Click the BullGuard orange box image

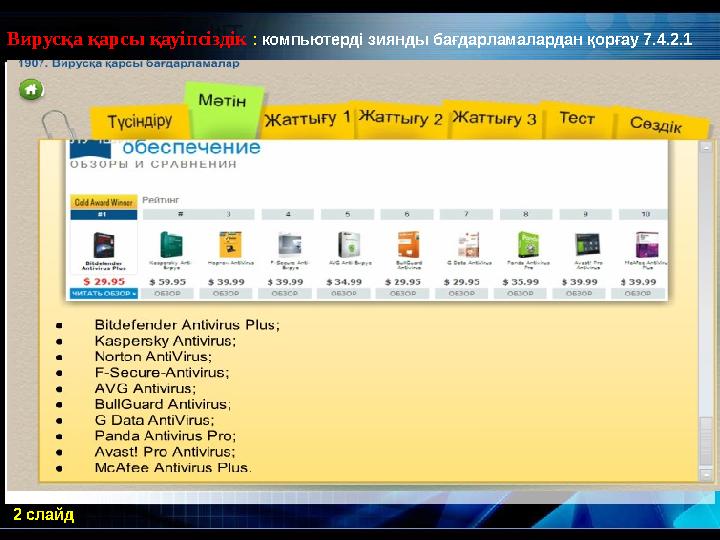(x=408, y=244)
